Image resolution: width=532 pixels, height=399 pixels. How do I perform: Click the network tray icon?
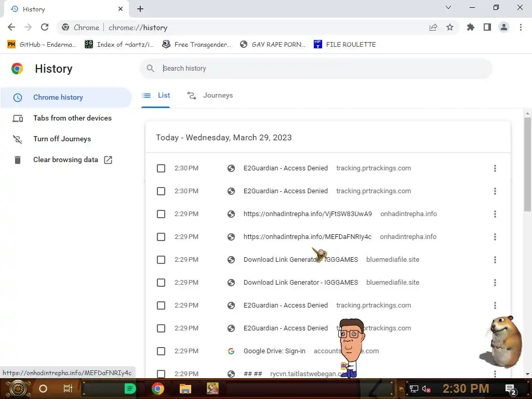tap(414, 389)
